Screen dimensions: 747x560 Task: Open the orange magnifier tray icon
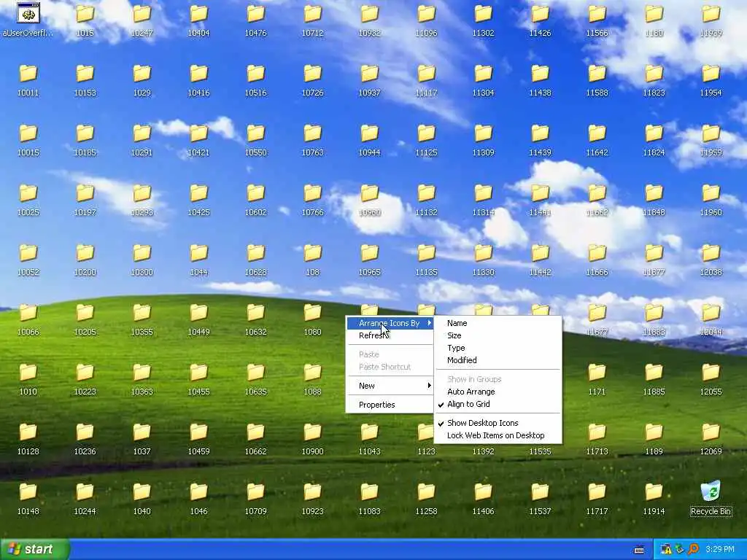[x=693, y=550]
